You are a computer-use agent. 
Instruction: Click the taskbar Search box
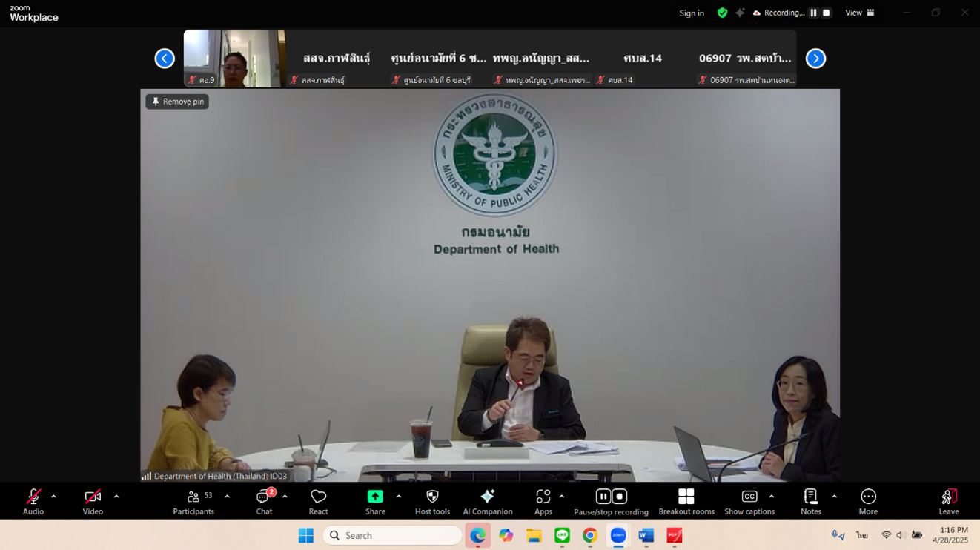click(392, 535)
